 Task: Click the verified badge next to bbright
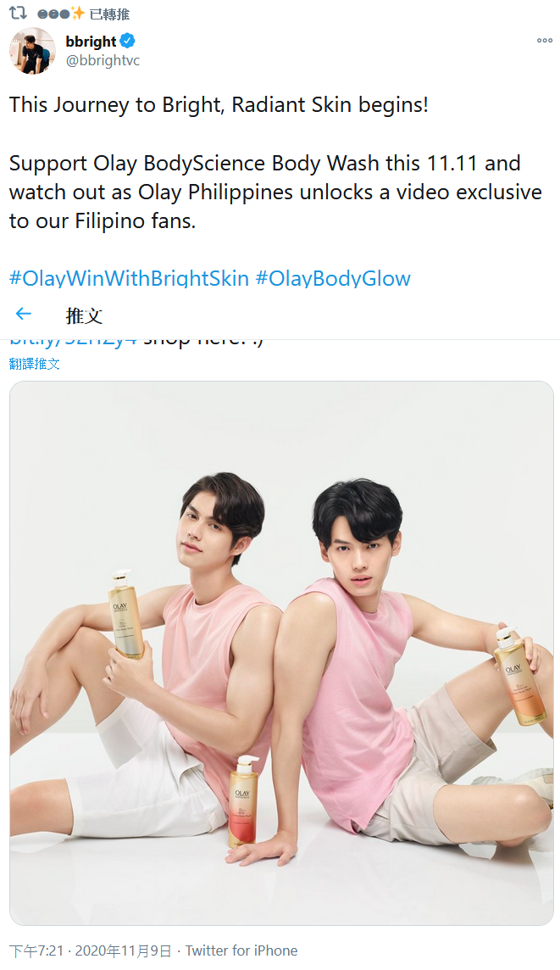coord(128,41)
